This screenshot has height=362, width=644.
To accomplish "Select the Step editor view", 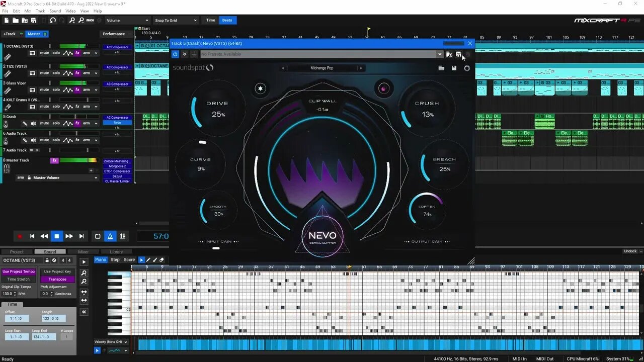I will pyautogui.click(x=115, y=260).
